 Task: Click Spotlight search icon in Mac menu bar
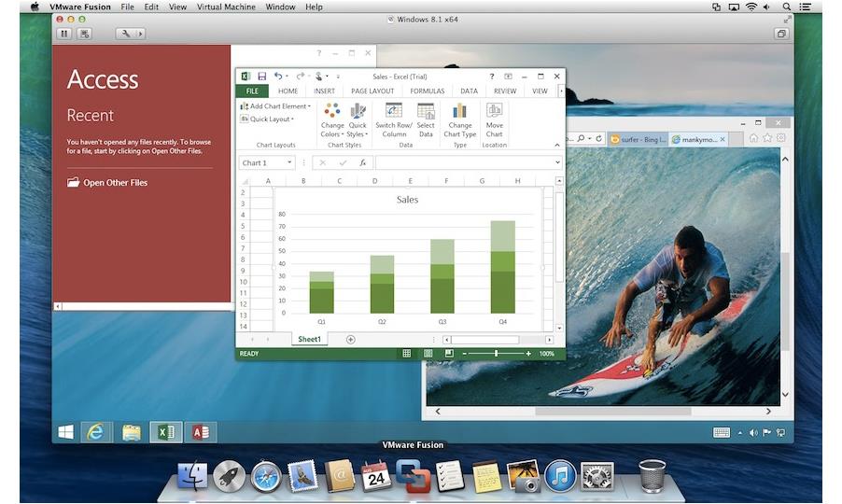[x=786, y=7]
